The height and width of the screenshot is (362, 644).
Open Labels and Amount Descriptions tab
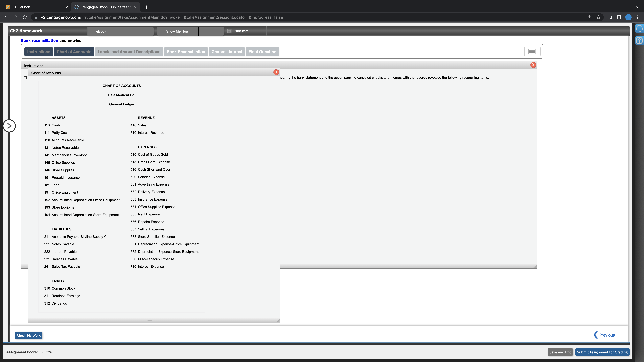coord(129,52)
